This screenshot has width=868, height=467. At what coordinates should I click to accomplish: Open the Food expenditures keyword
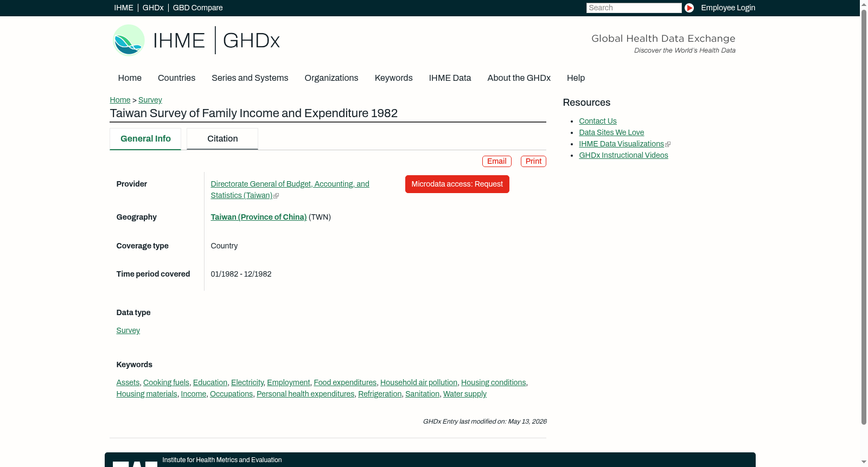click(345, 382)
